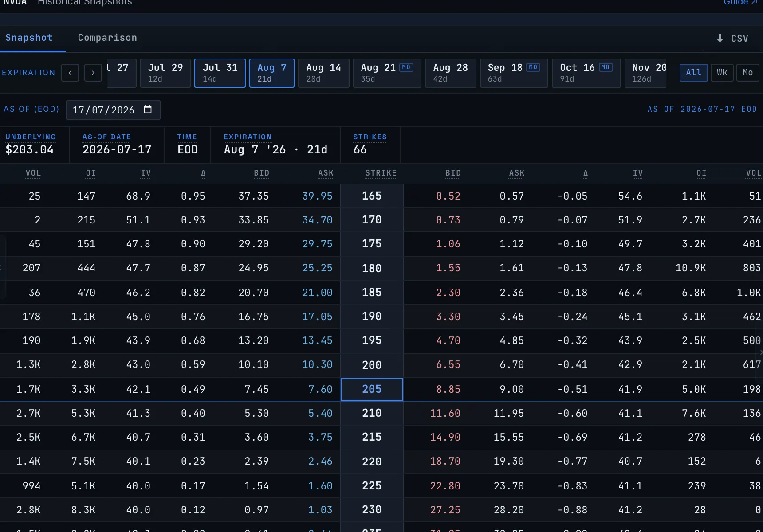
Task: Click the puts ASK column header
Action: 517,173
